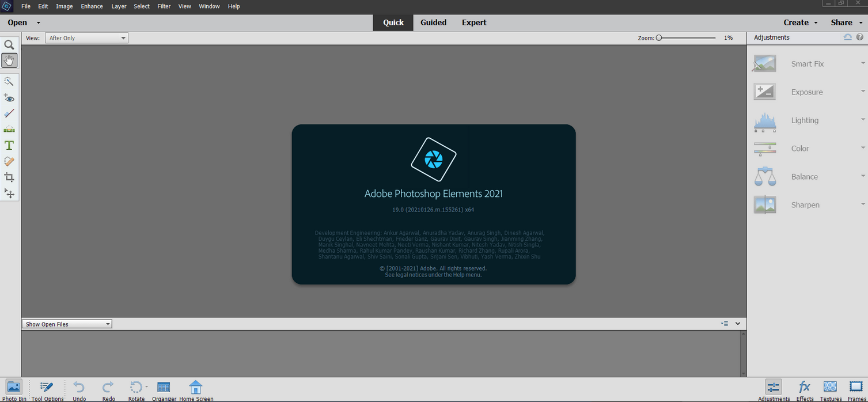Image resolution: width=868 pixels, height=402 pixels.
Task: Show the Adjustments panel from the bottom bar
Action: click(x=774, y=390)
